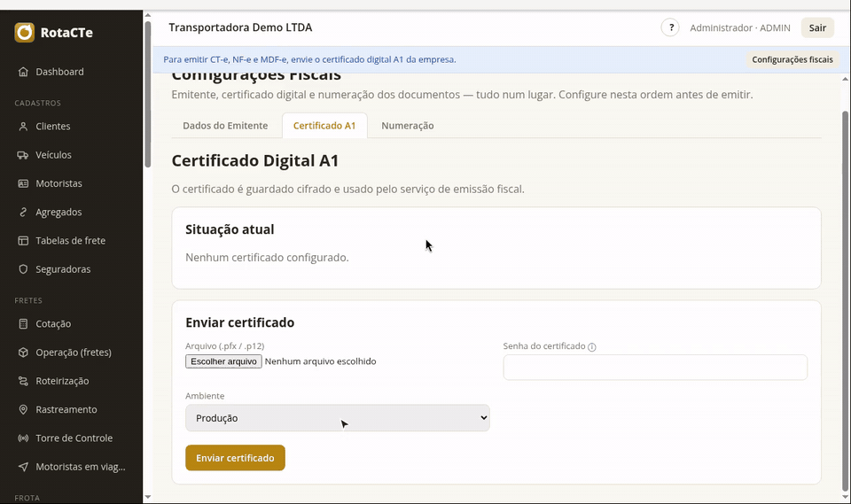Click the Configurações fiscais banner button
Image resolution: width=851 pixels, height=504 pixels.
792,59
